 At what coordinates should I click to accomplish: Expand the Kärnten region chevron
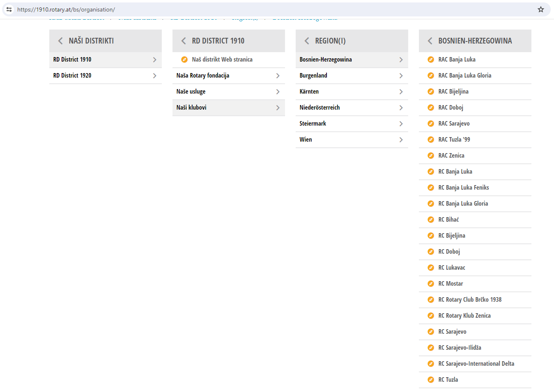(401, 92)
